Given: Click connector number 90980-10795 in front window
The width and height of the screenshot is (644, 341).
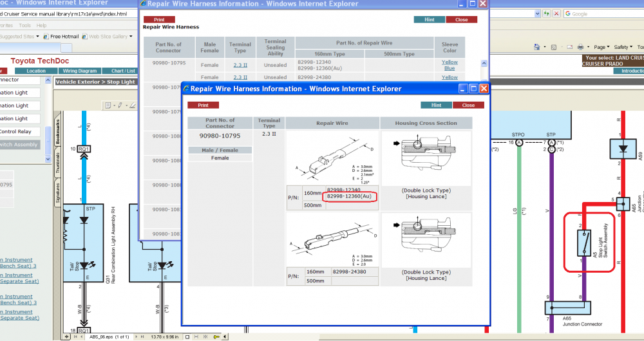Looking at the screenshot, I should 220,136.
